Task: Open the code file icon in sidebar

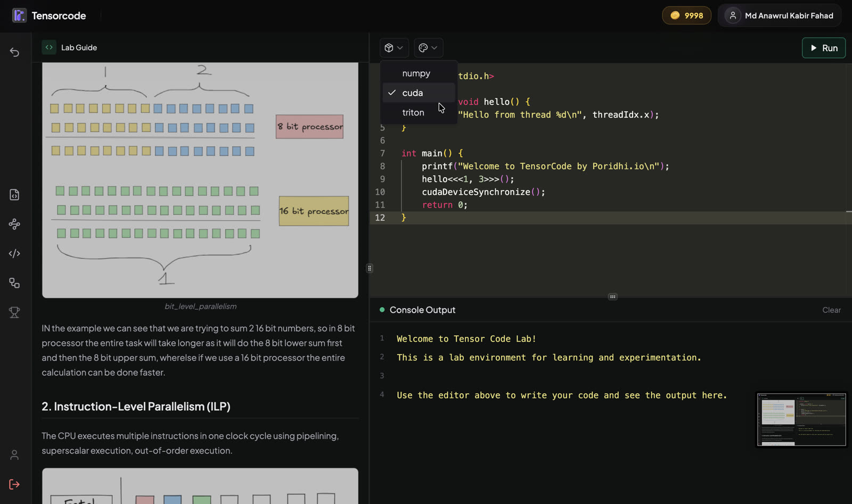Action: 14,195
